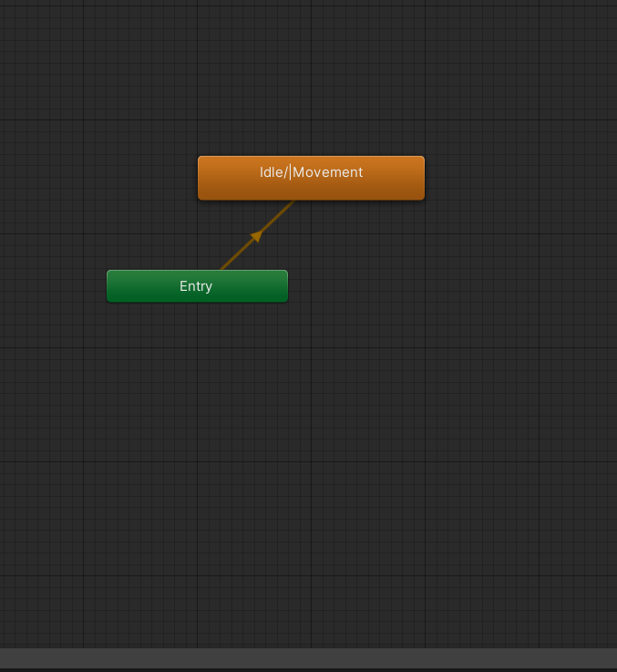Select the green Entry node
This screenshot has width=617, height=672.
197,286
